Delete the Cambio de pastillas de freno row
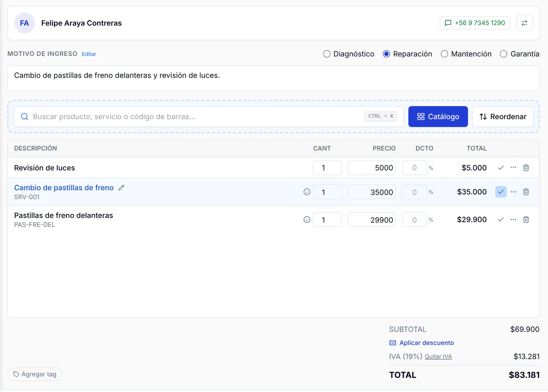548x392 pixels. click(526, 192)
